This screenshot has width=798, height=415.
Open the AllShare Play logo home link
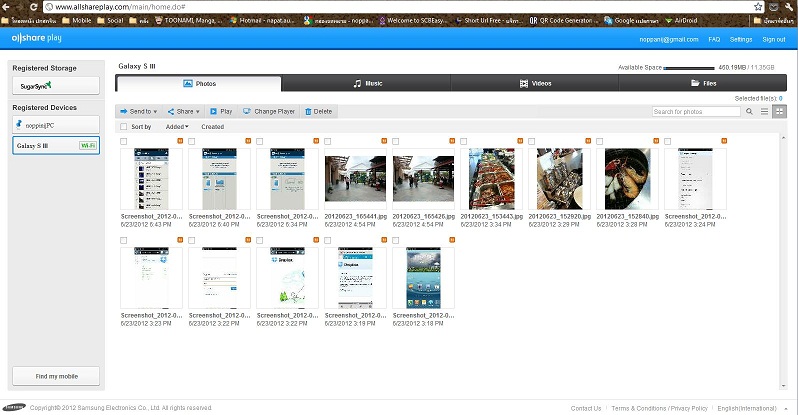[x=37, y=38]
